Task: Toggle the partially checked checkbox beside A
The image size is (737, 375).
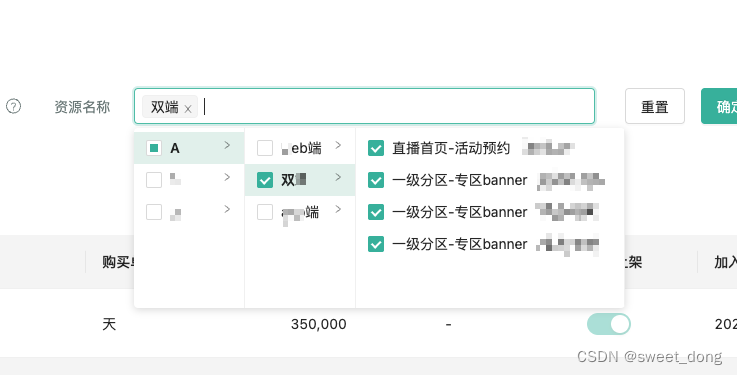Action: click(154, 148)
